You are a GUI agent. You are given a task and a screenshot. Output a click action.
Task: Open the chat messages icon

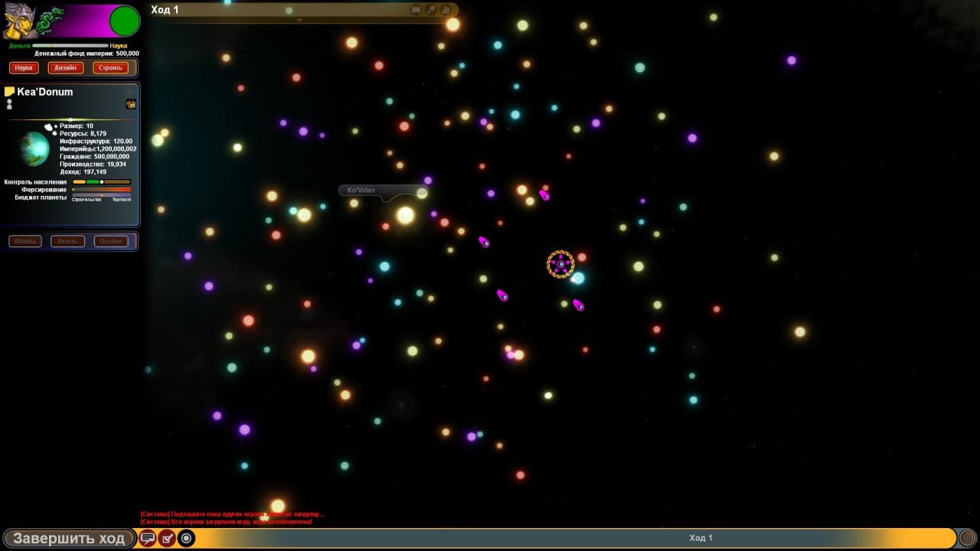[147, 538]
